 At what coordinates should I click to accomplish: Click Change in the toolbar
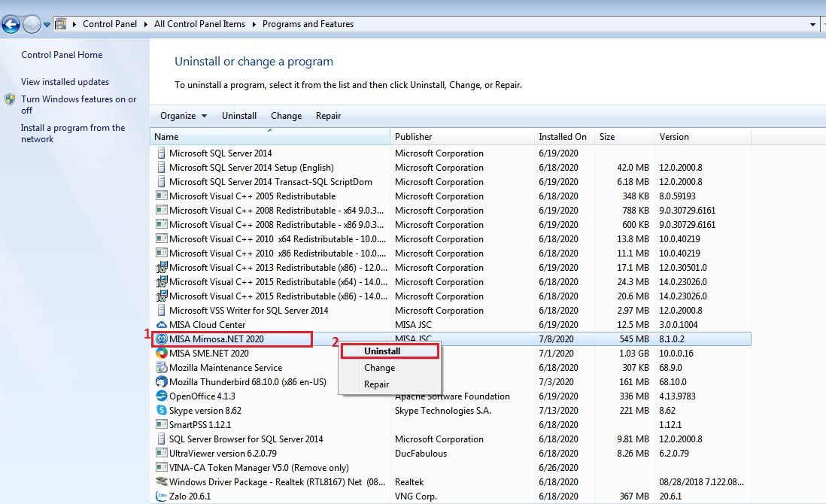[x=286, y=116]
